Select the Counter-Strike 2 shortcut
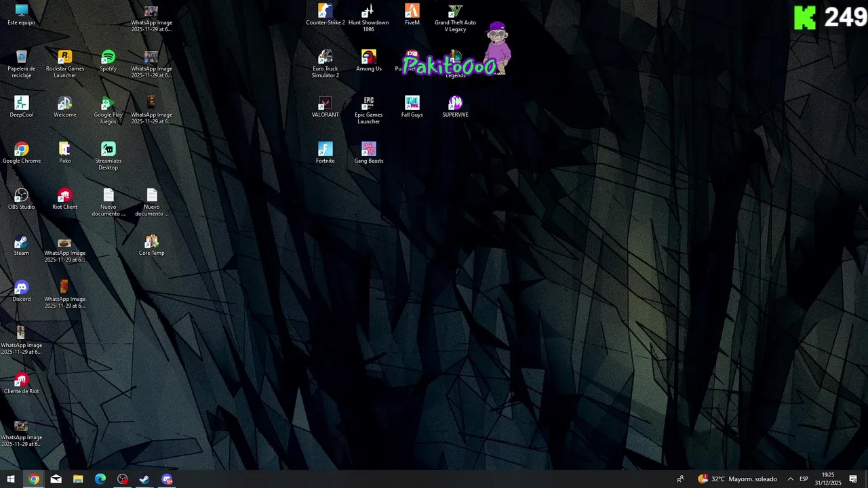The height and width of the screenshot is (488, 868). click(325, 15)
